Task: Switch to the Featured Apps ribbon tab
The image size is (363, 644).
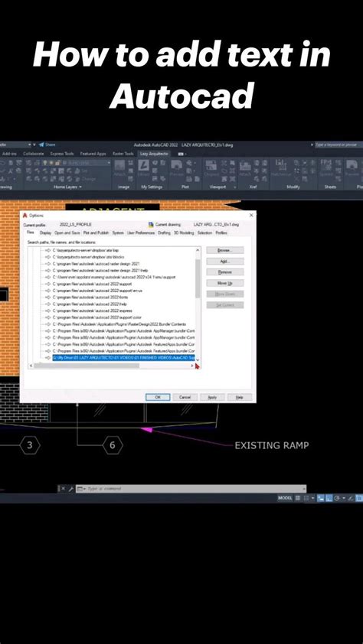Action: (x=93, y=154)
